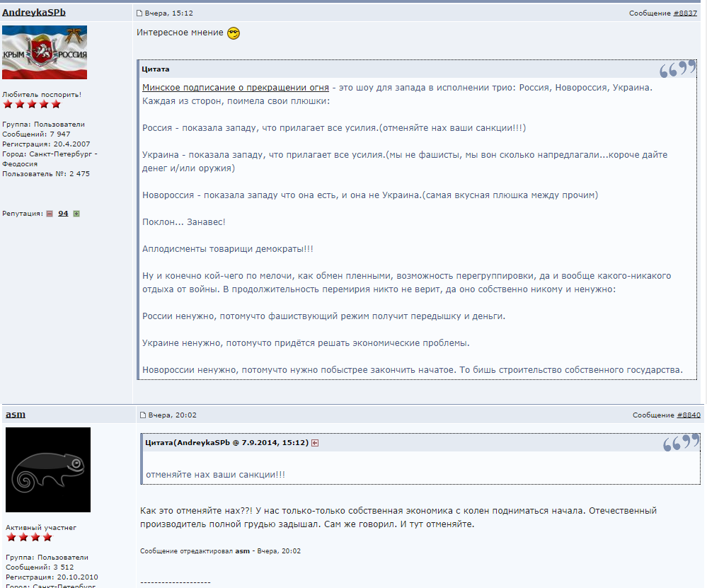Click the decrease reputation minus icon
Image resolution: width=707 pixels, height=588 pixels.
50,214
